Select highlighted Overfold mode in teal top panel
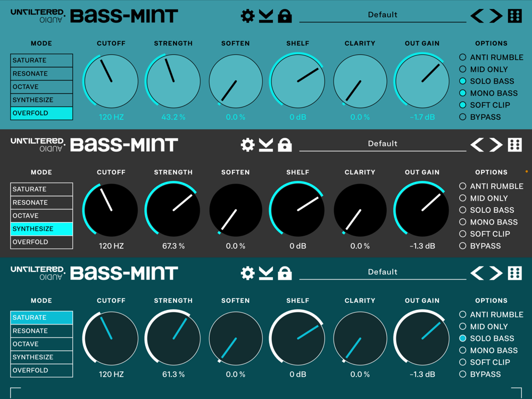This screenshot has height=399, width=532. tap(41, 113)
